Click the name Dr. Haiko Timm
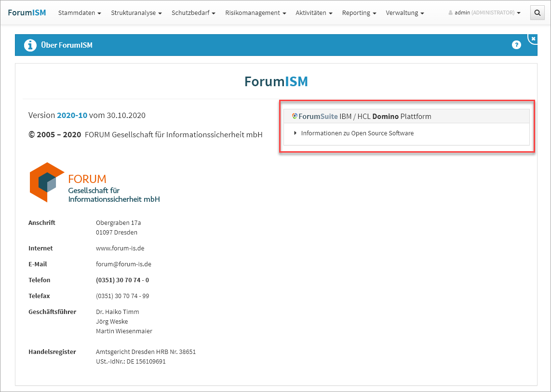551x392 pixels. point(117,312)
